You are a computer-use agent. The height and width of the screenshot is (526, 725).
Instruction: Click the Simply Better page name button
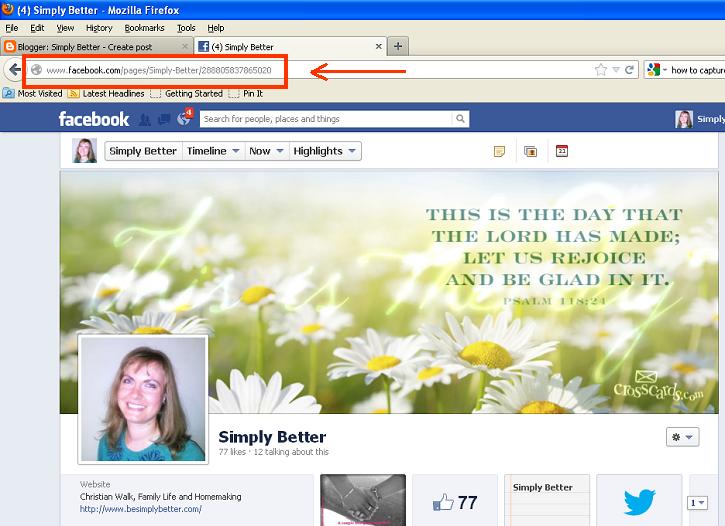[x=143, y=151]
